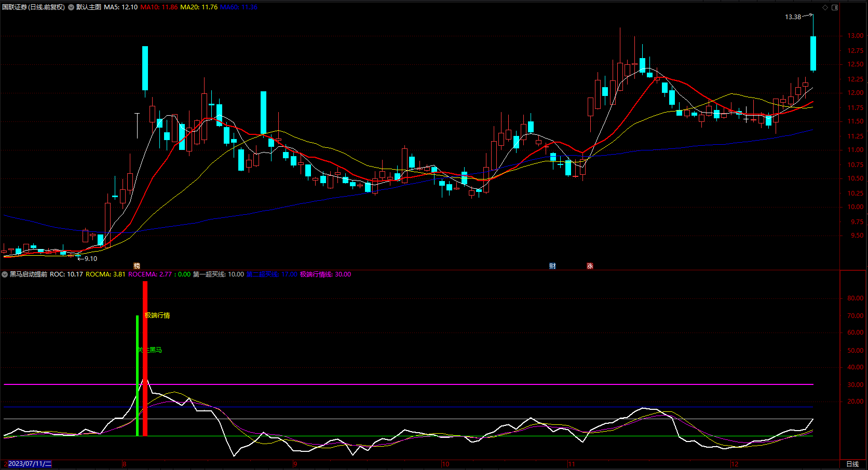
Task: Click the 13.38 high price annotation
Action: click(x=793, y=17)
